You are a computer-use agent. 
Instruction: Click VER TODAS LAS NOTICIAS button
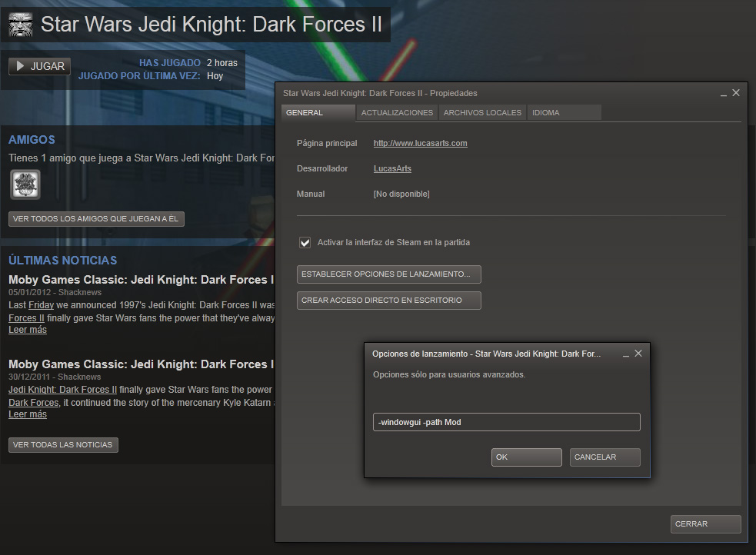point(63,444)
